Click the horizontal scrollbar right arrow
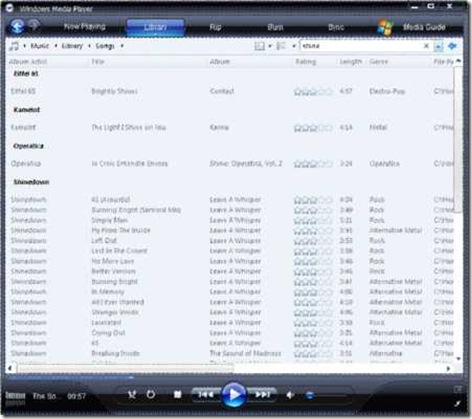This screenshot has height=419, width=472. (x=448, y=368)
